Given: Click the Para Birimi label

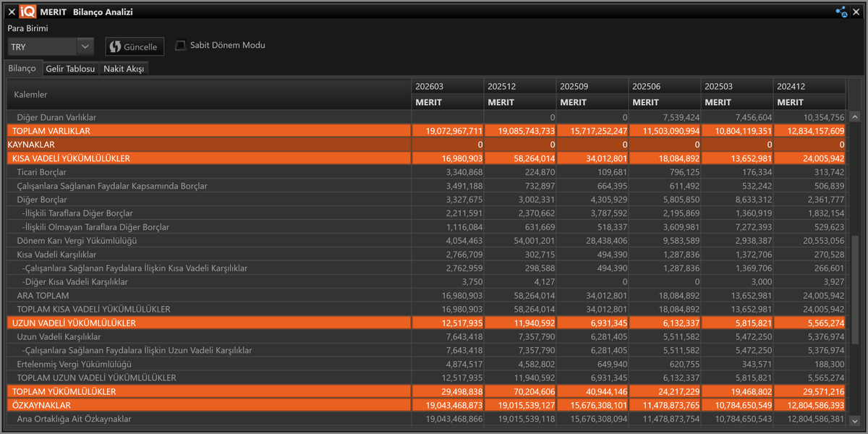Looking at the screenshot, I should [x=27, y=28].
